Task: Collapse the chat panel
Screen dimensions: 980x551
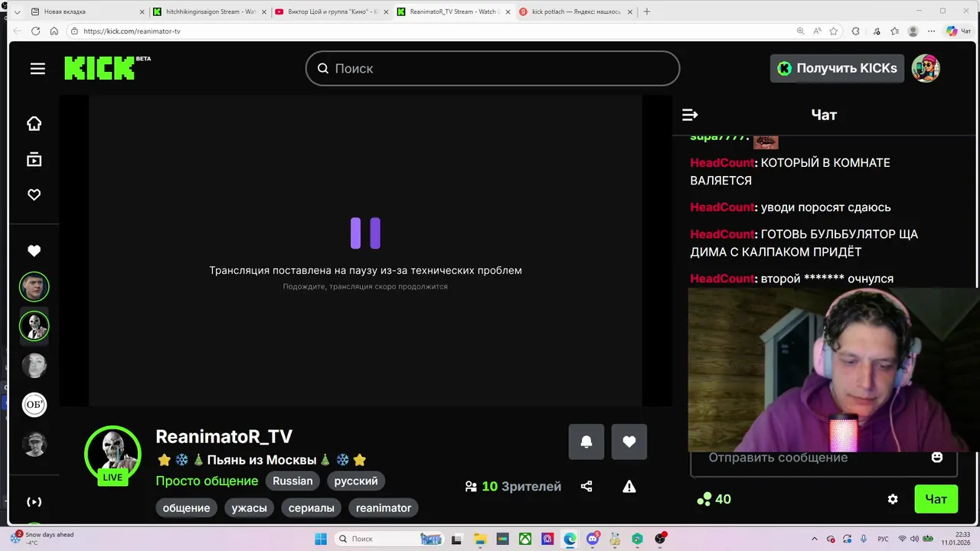Action: [x=690, y=115]
